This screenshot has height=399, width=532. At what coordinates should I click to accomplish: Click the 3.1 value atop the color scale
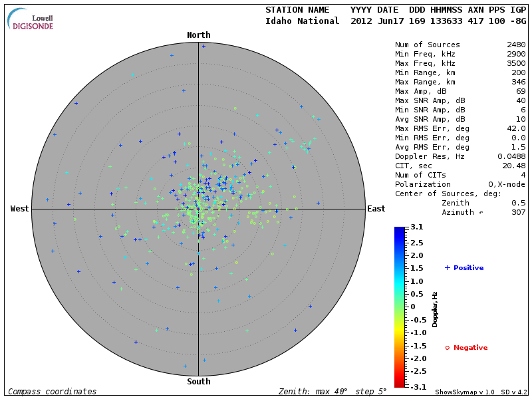click(x=417, y=227)
